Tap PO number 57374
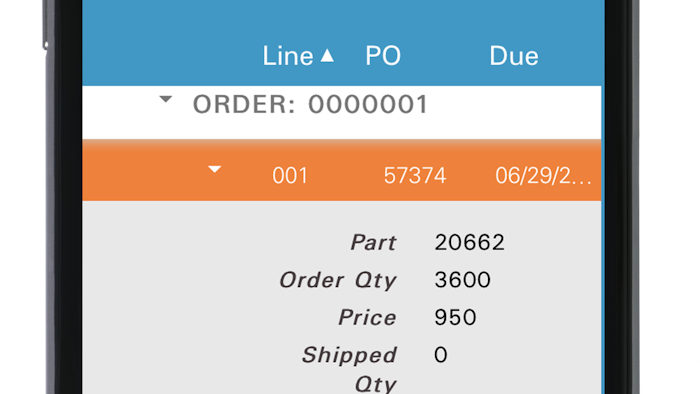Image resolution: width=700 pixels, height=394 pixels. 415,175
